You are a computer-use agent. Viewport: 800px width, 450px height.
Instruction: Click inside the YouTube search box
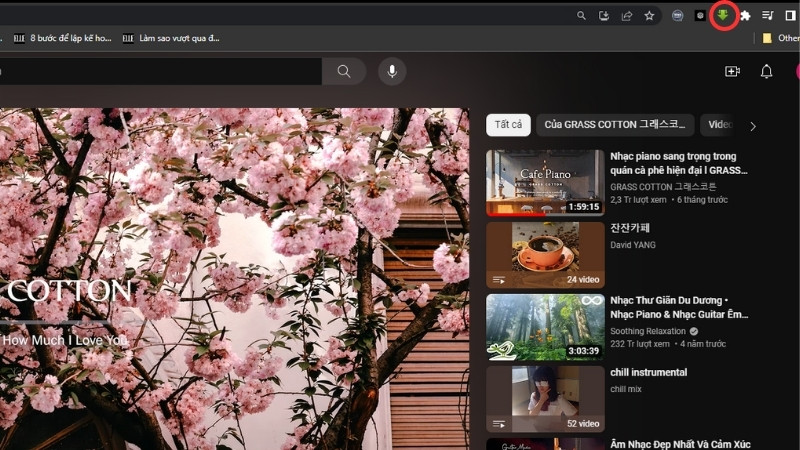tap(160, 71)
